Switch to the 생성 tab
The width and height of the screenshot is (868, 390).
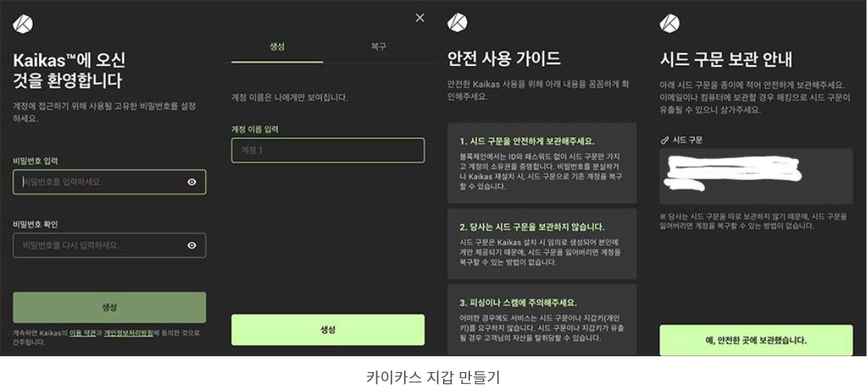[x=277, y=47]
